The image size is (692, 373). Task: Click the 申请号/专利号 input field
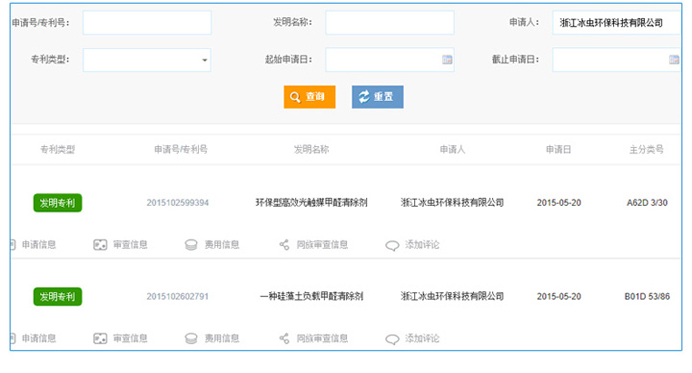[x=147, y=23]
